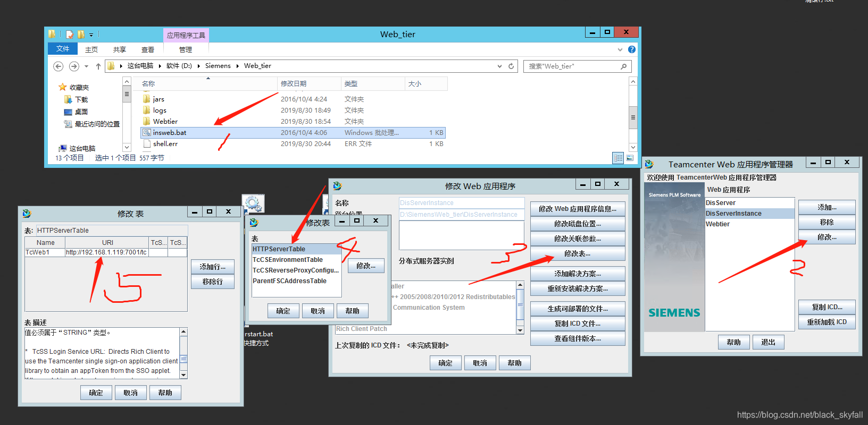Expand Siemens breadcrumb arrow

(x=237, y=66)
